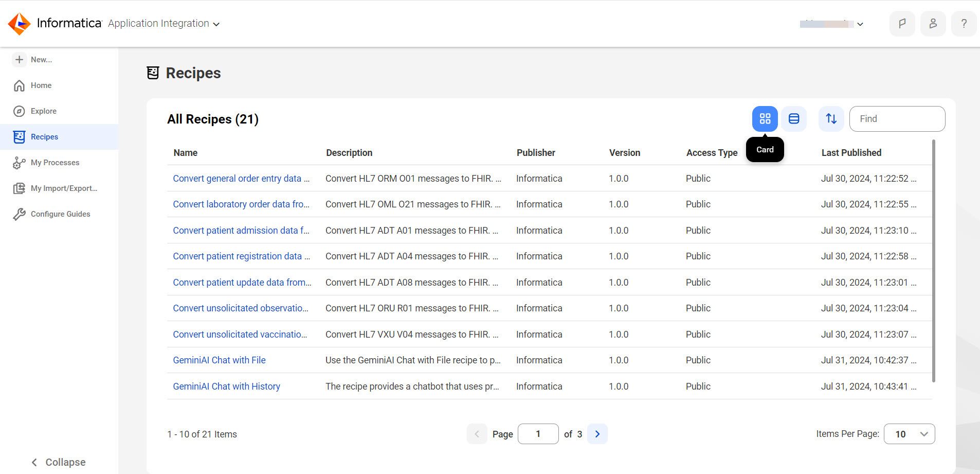Sort by Version column header
980x474 pixels.
tap(625, 153)
